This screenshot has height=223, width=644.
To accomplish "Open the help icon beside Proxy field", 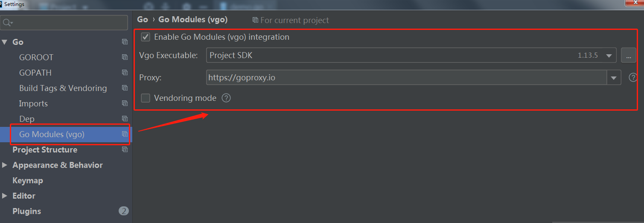I will coord(633,78).
